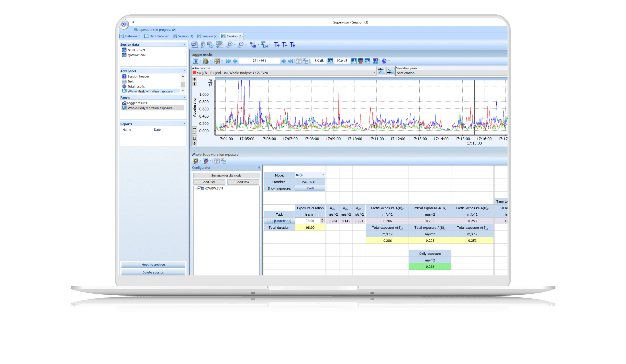Pin the Configurator panel
Viewport: 626px width, 364px height.
coord(259,168)
